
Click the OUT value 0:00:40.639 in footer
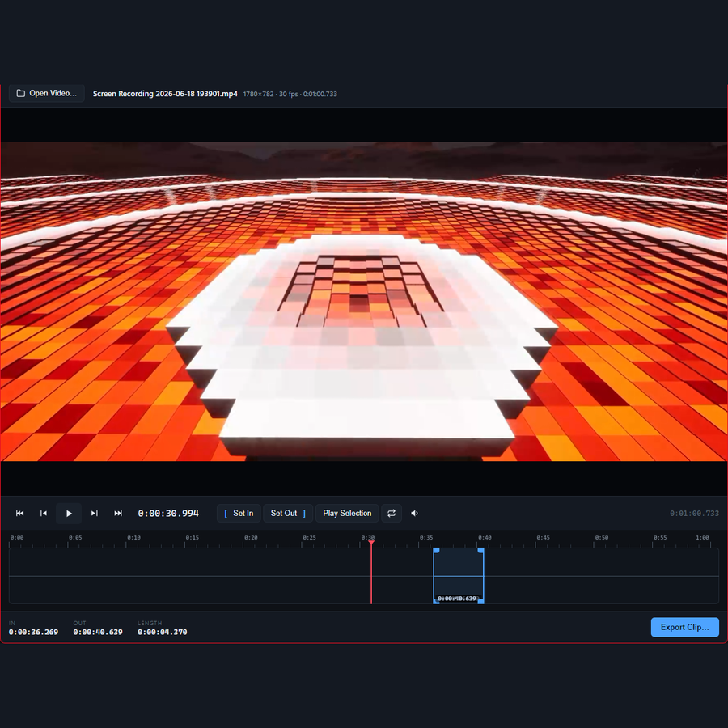pos(98,632)
